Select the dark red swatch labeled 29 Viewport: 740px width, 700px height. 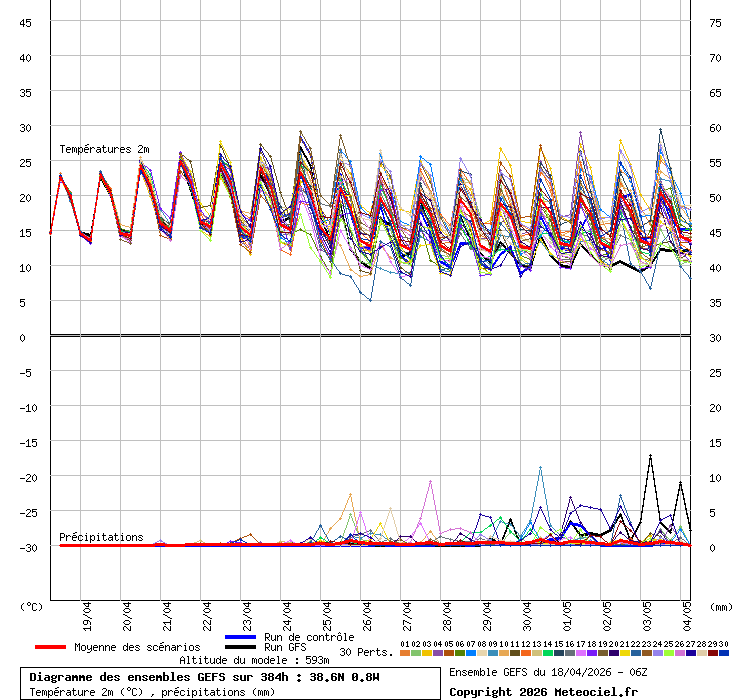712,653
